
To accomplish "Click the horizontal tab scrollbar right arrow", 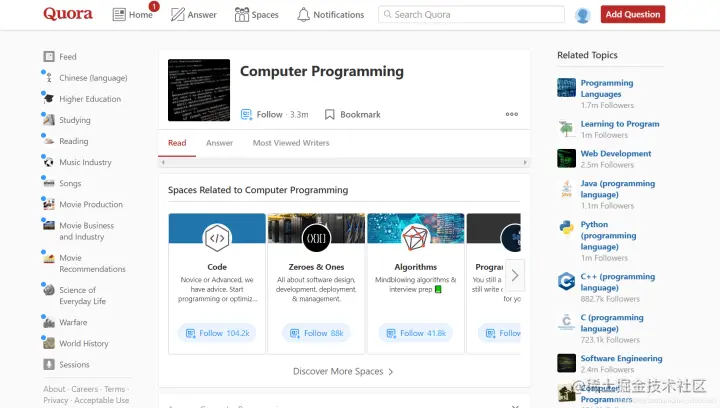I will 525,162.
